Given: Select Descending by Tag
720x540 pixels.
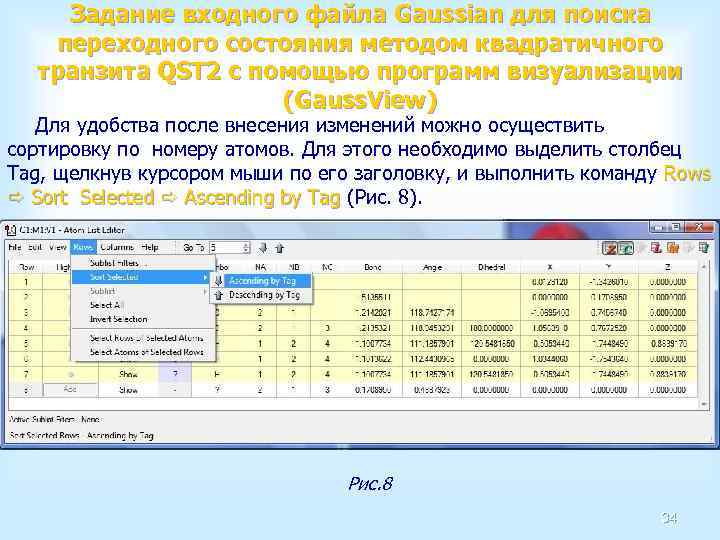Looking at the screenshot, I should tap(262, 295).
